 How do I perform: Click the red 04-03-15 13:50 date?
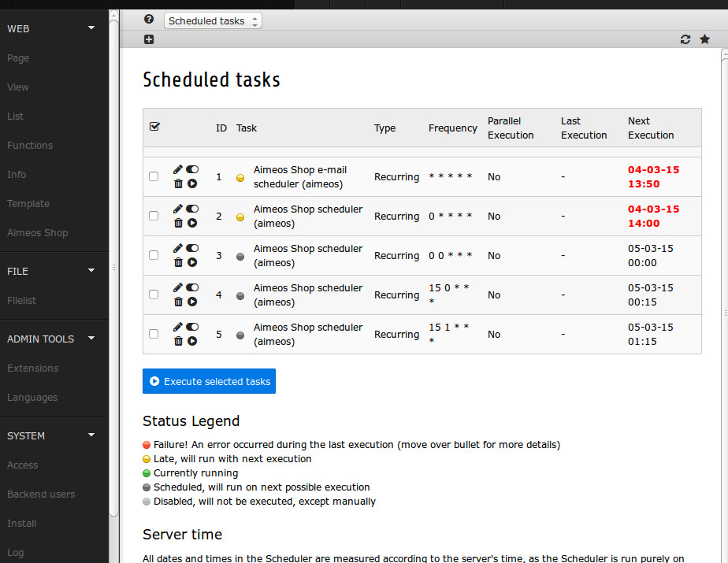pos(653,177)
